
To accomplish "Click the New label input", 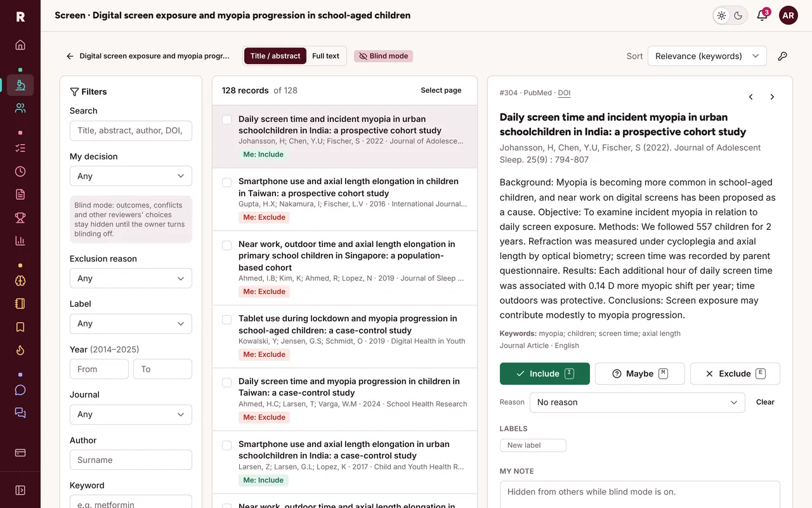I will [x=533, y=445].
